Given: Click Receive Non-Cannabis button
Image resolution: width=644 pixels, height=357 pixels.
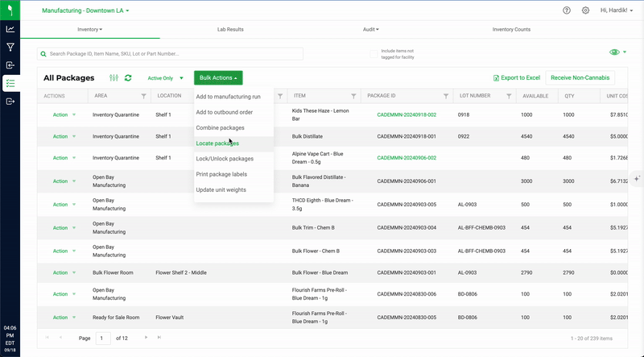Looking at the screenshot, I should [580, 77].
